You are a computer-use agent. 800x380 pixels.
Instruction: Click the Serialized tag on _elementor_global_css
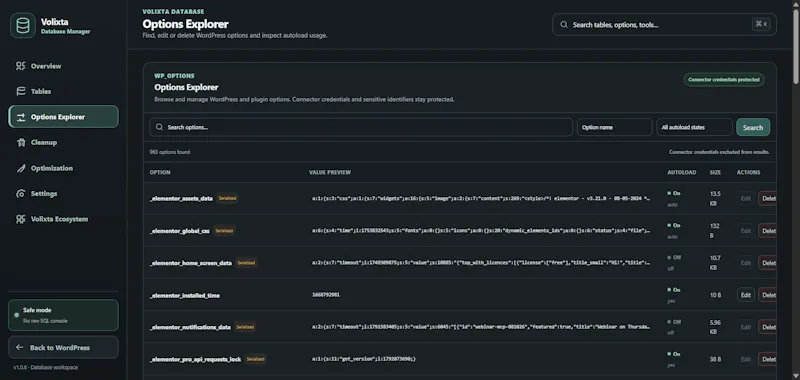[x=224, y=231]
